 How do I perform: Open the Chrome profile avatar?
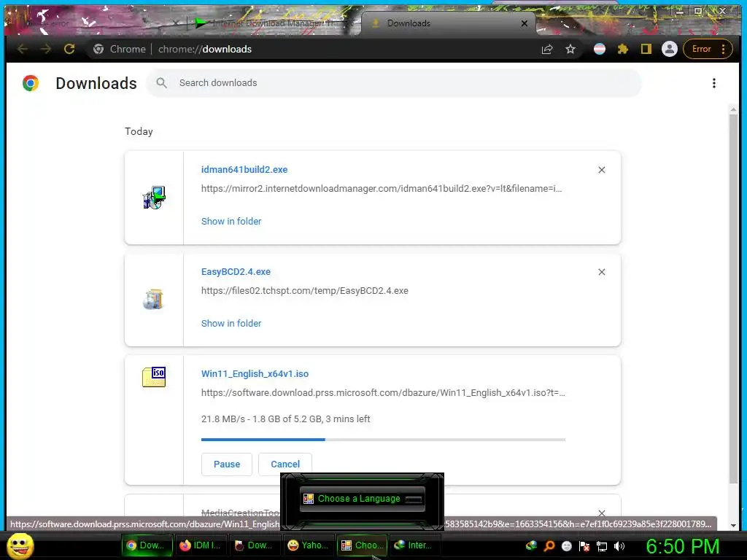pyautogui.click(x=670, y=49)
